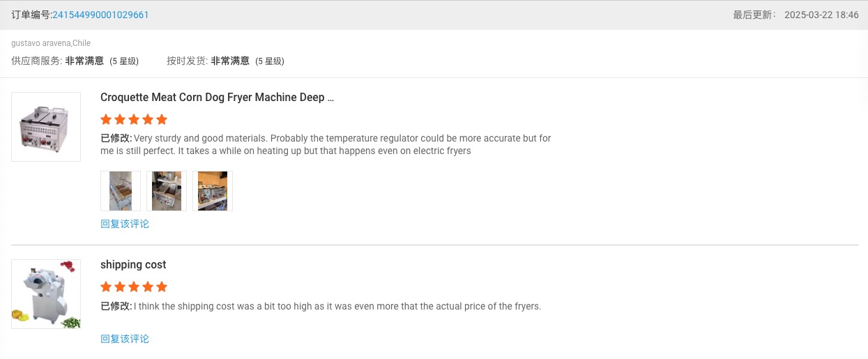
Task: Open the second fryer review photo
Action: pyautogui.click(x=167, y=191)
